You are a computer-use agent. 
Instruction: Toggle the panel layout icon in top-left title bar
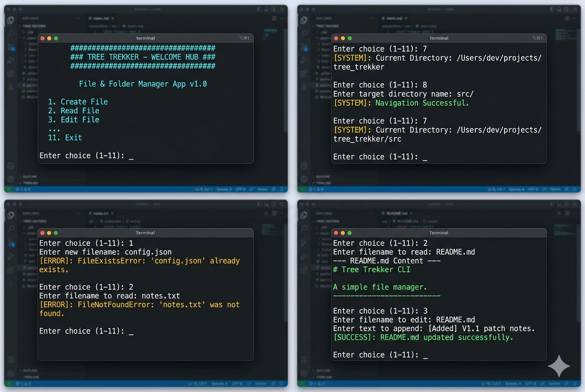[x=266, y=9]
